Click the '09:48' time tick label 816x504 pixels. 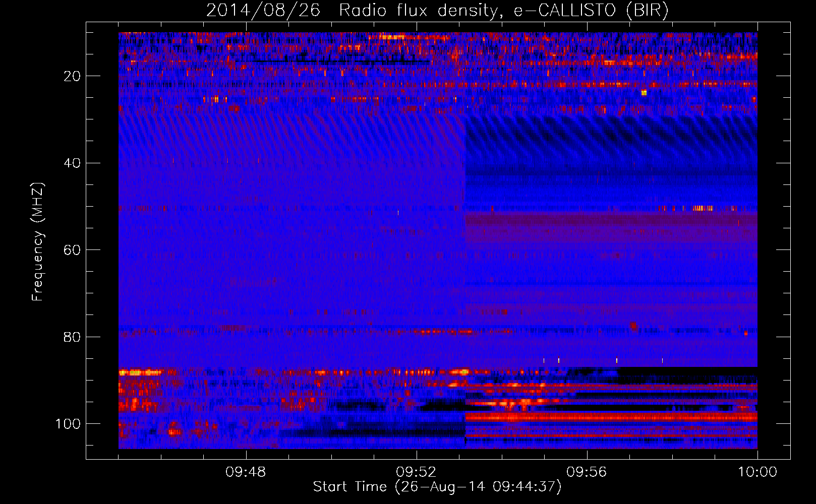pos(246,472)
